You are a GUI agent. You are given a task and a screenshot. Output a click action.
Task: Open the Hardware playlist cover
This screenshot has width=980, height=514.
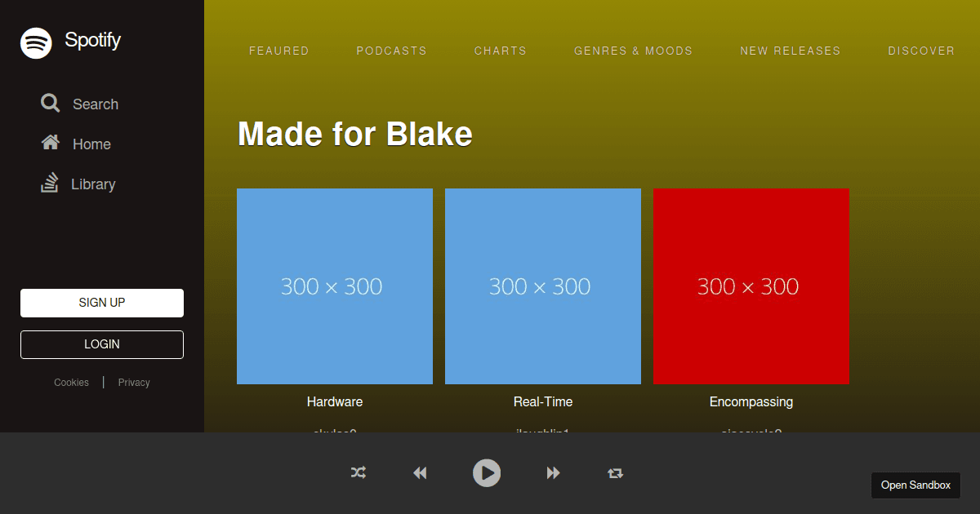coord(335,286)
